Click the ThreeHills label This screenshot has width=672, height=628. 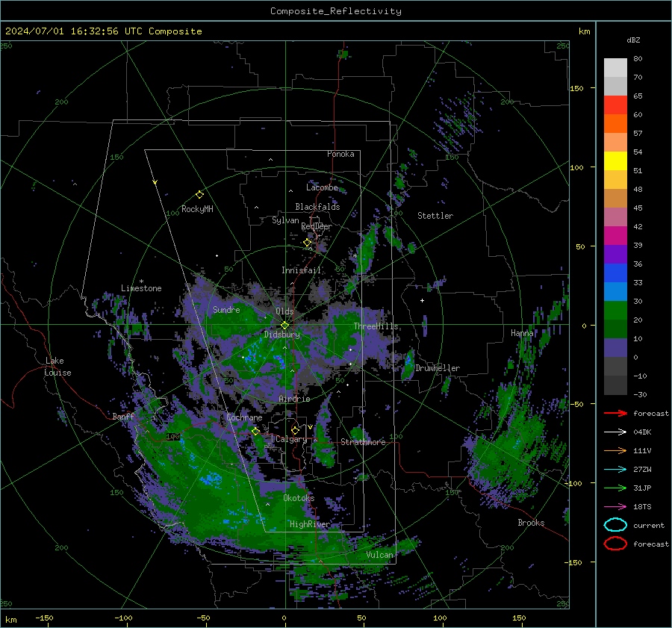tap(376, 326)
